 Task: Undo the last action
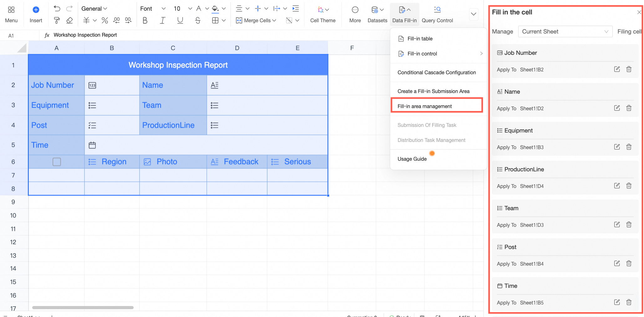click(x=57, y=8)
